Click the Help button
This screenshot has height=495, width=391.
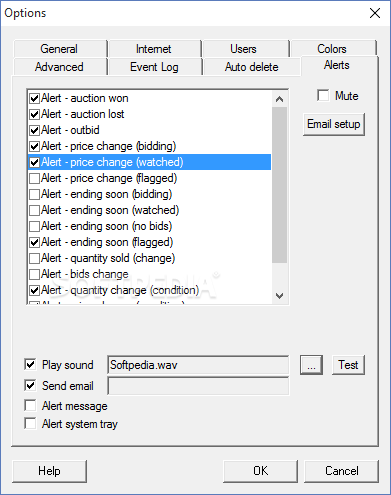(49, 471)
